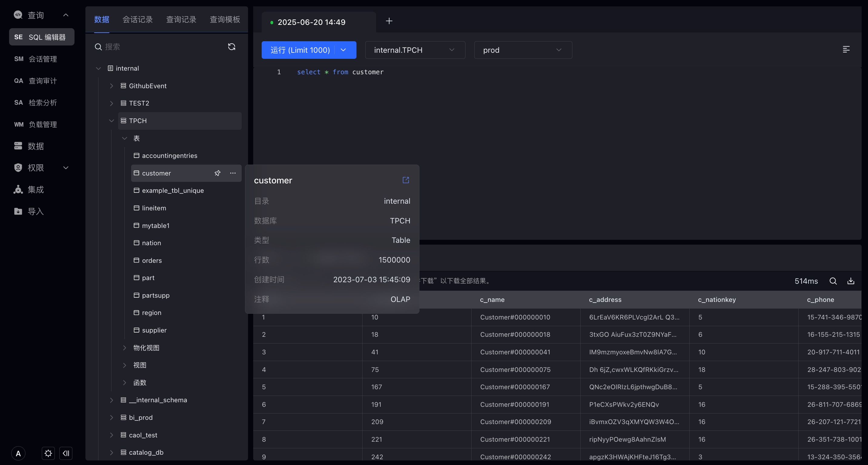Collapse the left sidebar
This screenshot has height=465, width=868.
pyautogui.click(x=66, y=453)
